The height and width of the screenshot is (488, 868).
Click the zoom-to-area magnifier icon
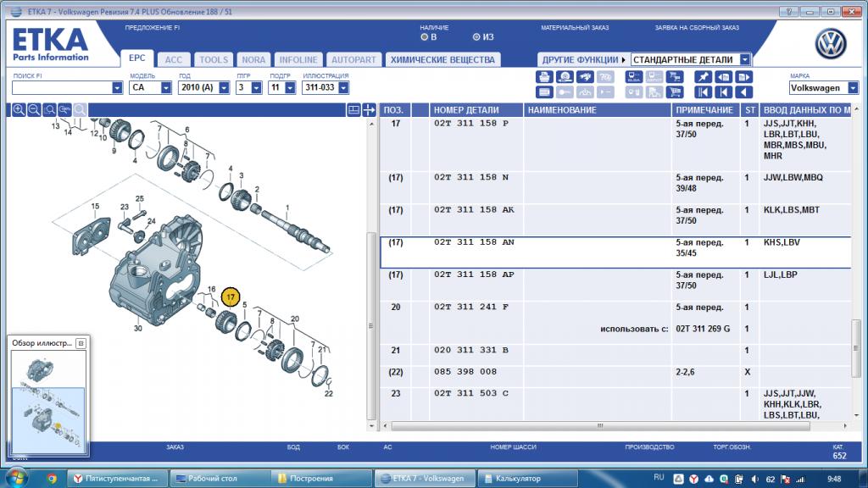click(x=49, y=109)
